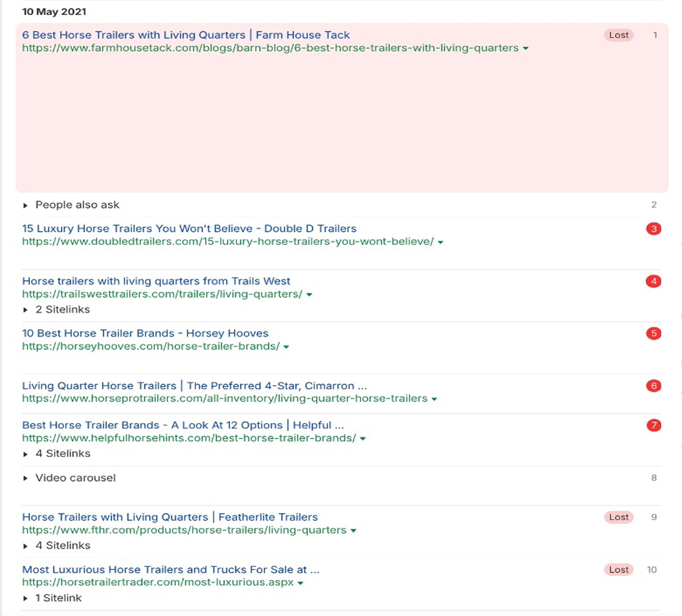The image size is (682, 616).
Task: Open Most Luxurious Horse Trailers and Trucks link
Action: (171, 570)
